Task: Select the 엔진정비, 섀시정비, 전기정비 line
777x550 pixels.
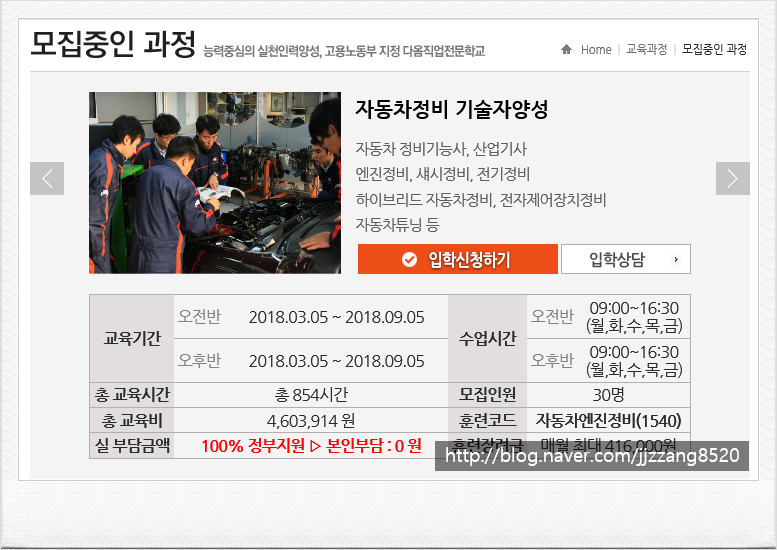Action: (x=443, y=174)
